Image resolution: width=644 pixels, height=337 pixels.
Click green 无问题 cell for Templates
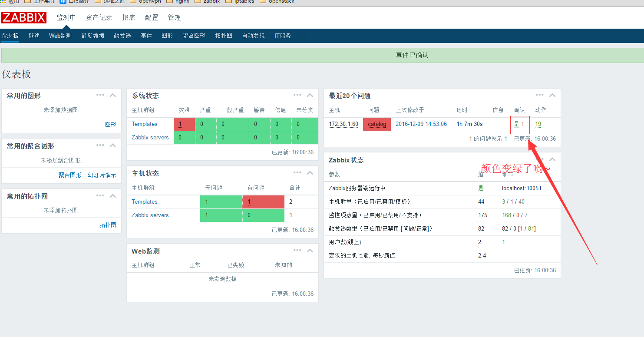[221, 202]
